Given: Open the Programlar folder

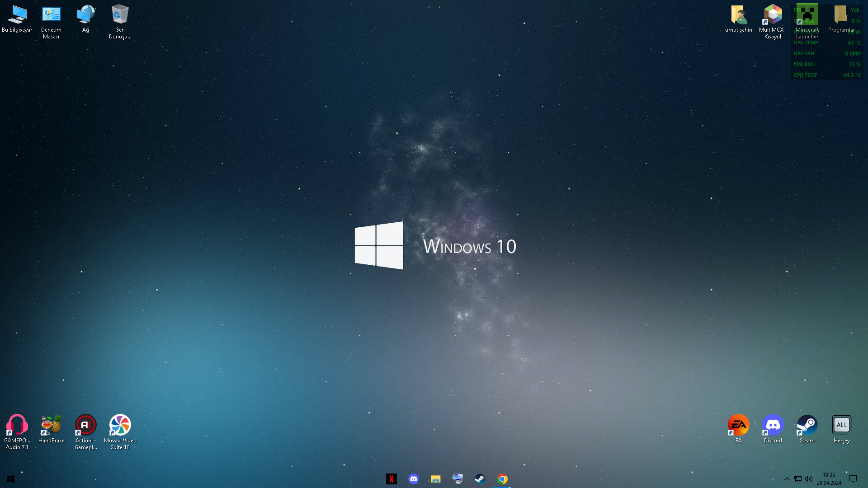Looking at the screenshot, I should pyautogui.click(x=841, y=19).
